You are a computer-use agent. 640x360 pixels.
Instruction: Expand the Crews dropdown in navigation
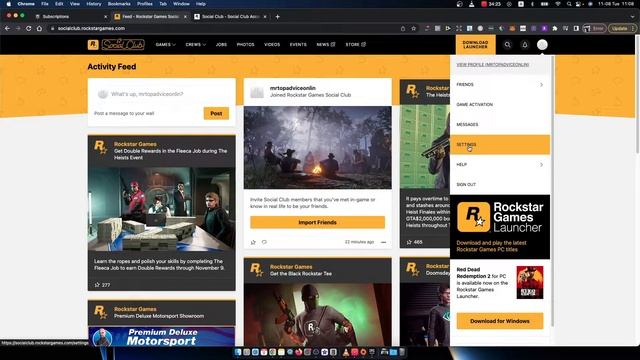(x=196, y=44)
